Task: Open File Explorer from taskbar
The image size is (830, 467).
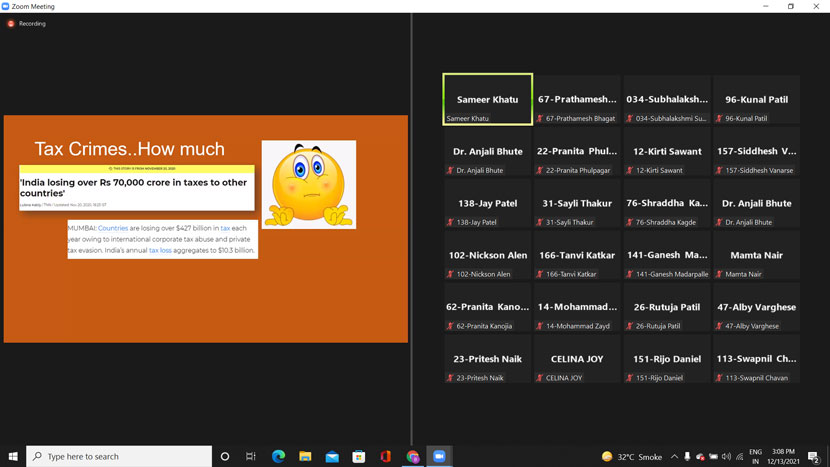Action: pyautogui.click(x=305, y=456)
